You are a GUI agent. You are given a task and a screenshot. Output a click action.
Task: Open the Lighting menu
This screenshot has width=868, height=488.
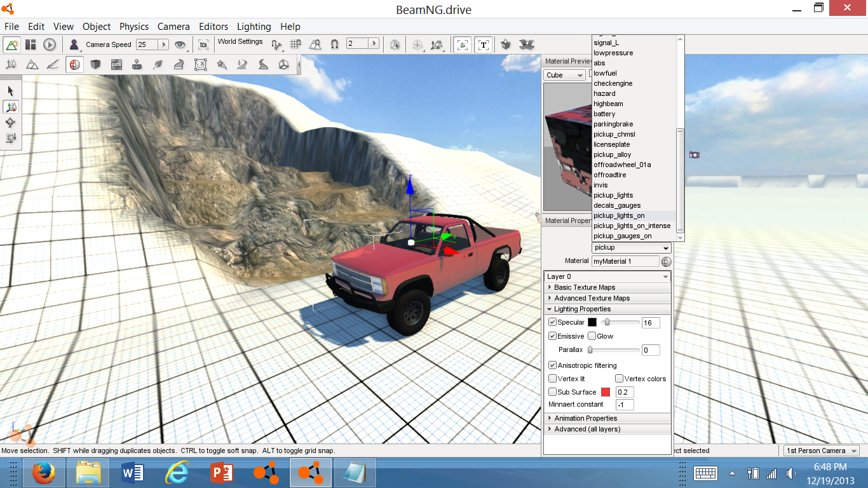[x=254, y=27]
